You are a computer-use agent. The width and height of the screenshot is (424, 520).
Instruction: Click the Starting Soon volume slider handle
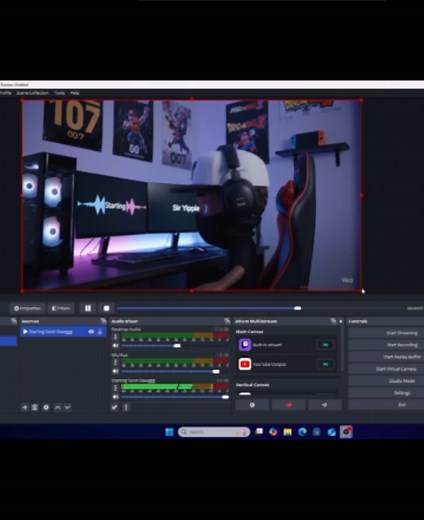(x=225, y=397)
